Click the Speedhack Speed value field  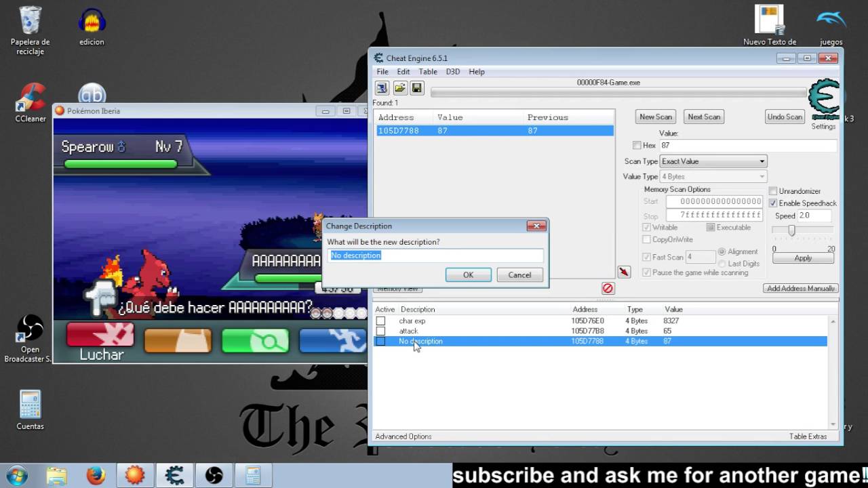(x=814, y=216)
